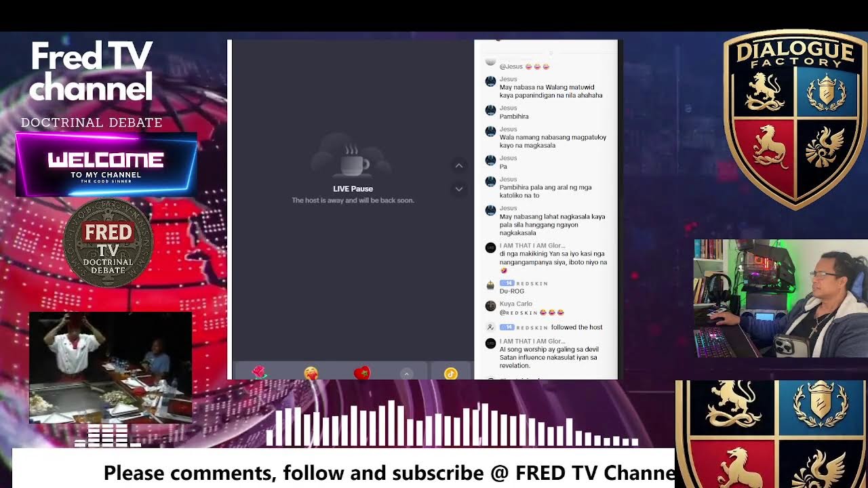
Task: Select message 'Wala namang nabasang magpatuloy'
Action: [553, 141]
